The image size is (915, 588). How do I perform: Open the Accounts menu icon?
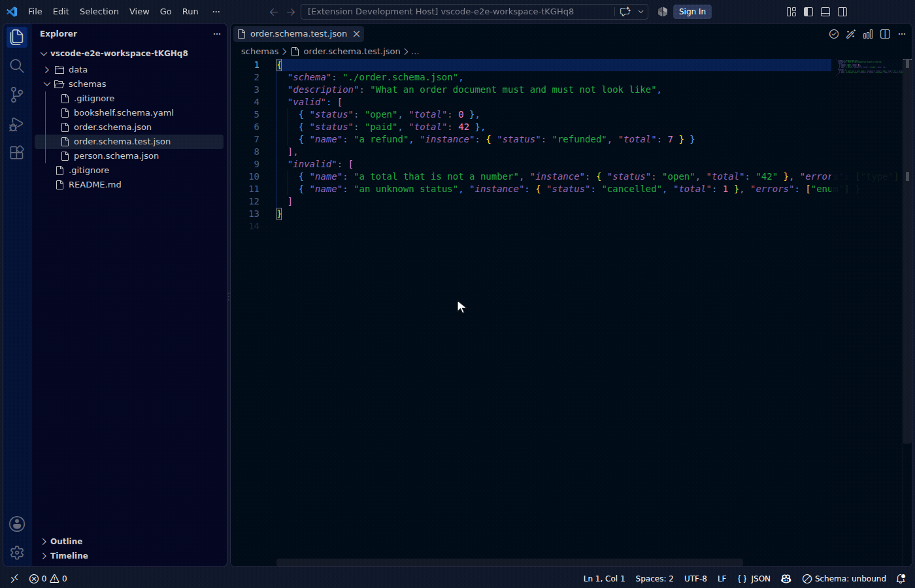[17, 524]
